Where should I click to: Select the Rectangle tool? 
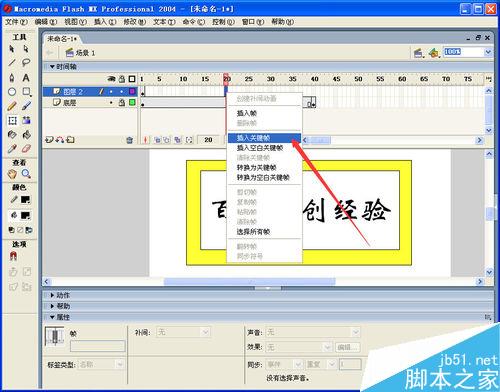26,92
